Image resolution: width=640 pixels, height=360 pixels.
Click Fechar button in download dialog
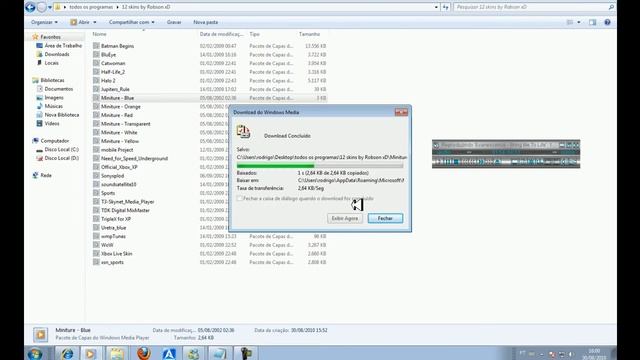tap(385, 218)
